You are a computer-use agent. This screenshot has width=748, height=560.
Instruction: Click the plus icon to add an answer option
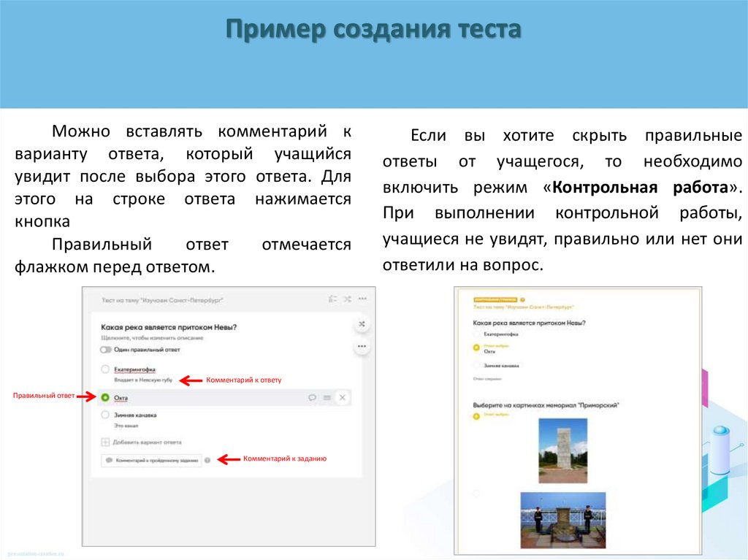[105, 442]
